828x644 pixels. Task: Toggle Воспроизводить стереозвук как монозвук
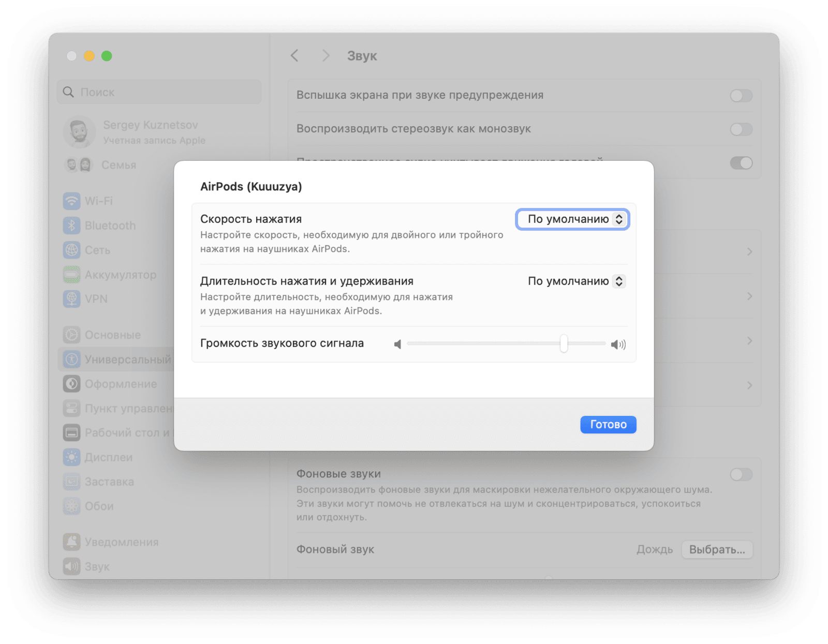click(741, 129)
